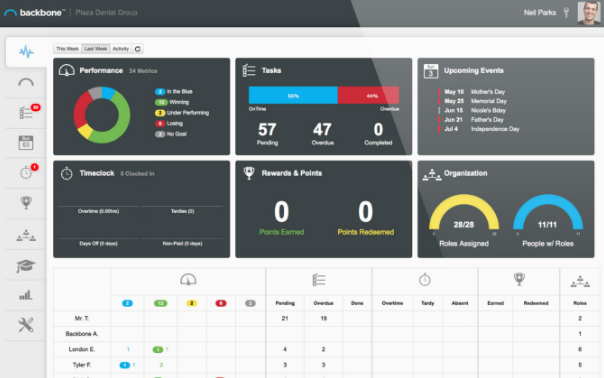Viewport: 604px width, 378px height.
Task: Select the Mr. T. row name
Action: [x=82, y=318]
